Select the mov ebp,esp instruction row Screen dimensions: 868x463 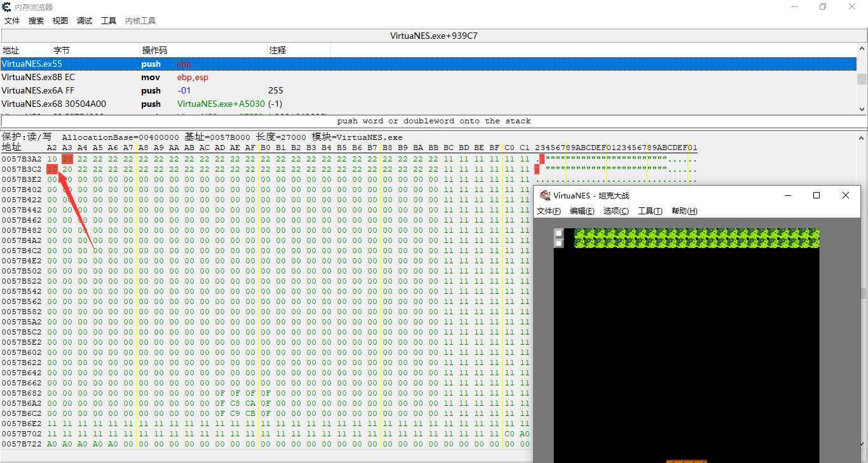click(x=428, y=77)
